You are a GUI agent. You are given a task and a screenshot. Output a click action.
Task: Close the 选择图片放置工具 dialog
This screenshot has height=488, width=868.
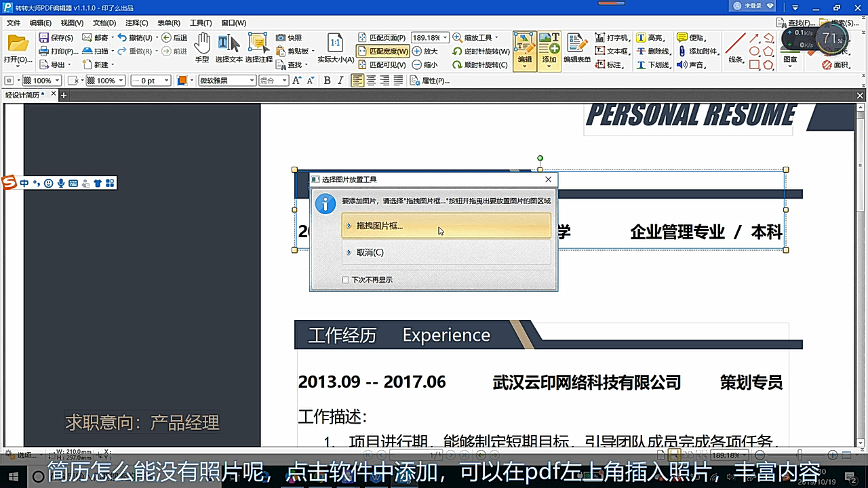click(x=548, y=180)
